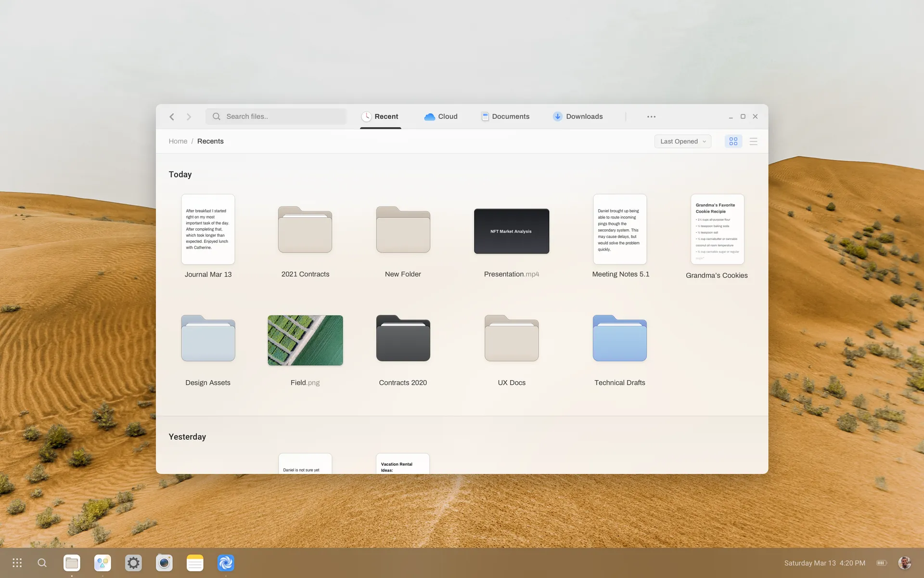Click the dock search icon
Viewport: 924px width, 578px height.
pos(42,563)
